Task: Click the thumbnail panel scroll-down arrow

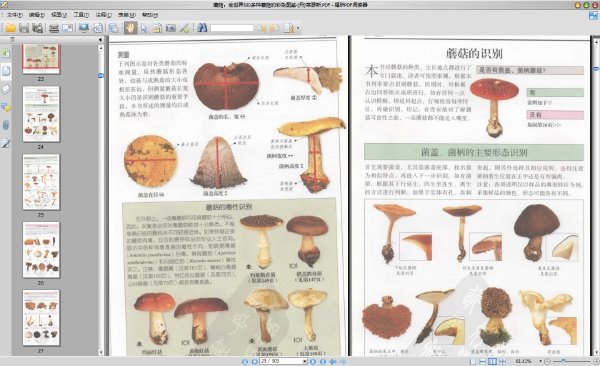Action: click(x=101, y=352)
